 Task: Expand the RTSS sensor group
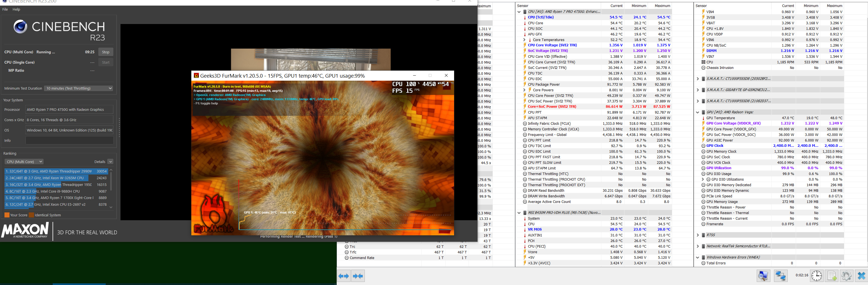[698, 235]
